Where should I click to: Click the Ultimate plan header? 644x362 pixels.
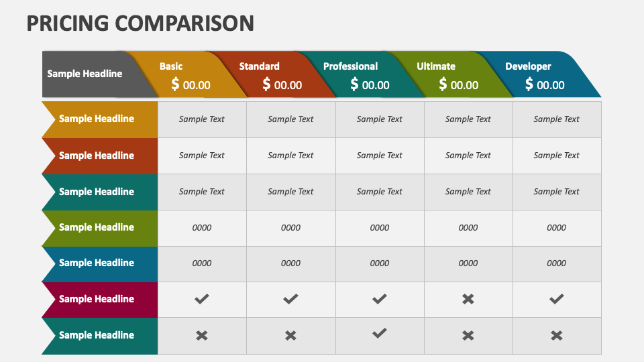tap(449, 74)
